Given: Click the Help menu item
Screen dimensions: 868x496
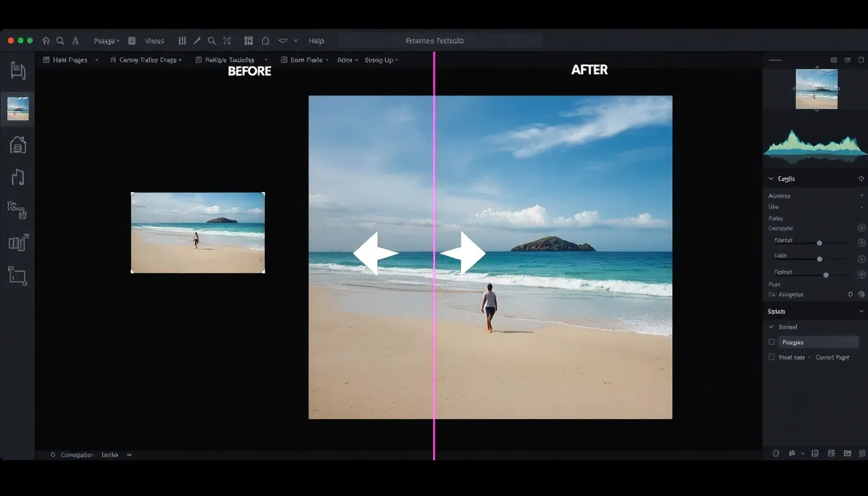Looking at the screenshot, I should pos(316,40).
